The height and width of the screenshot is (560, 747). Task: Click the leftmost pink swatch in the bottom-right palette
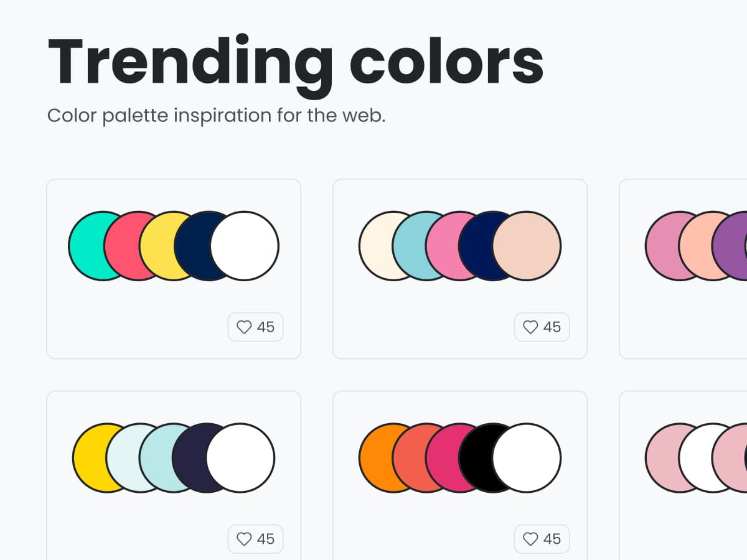coord(661,458)
